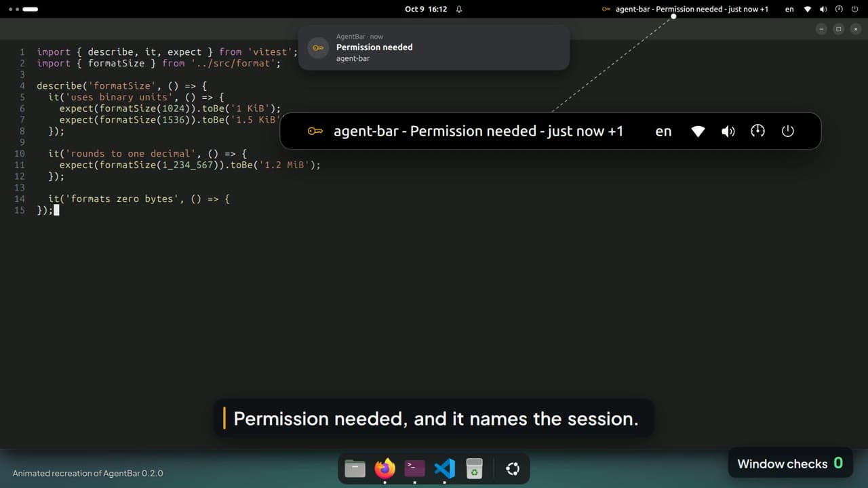Open the Trash from the dock

pyautogui.click(x=475, y=468)
